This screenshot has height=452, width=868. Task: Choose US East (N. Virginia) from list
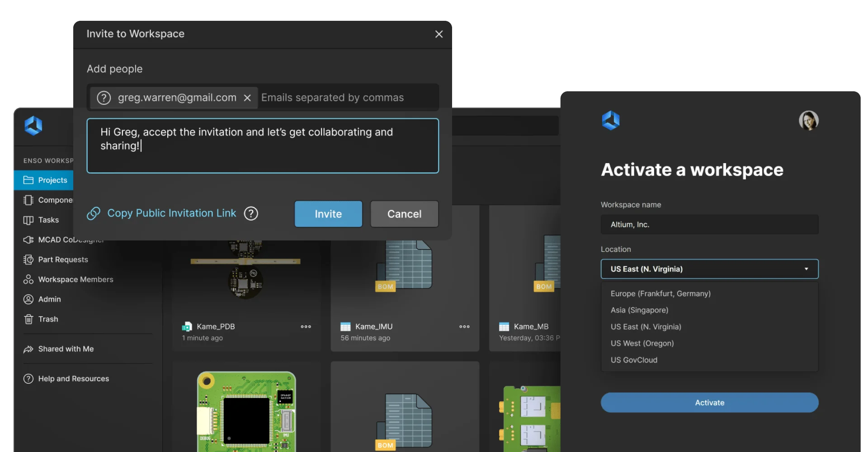(646, 327)
